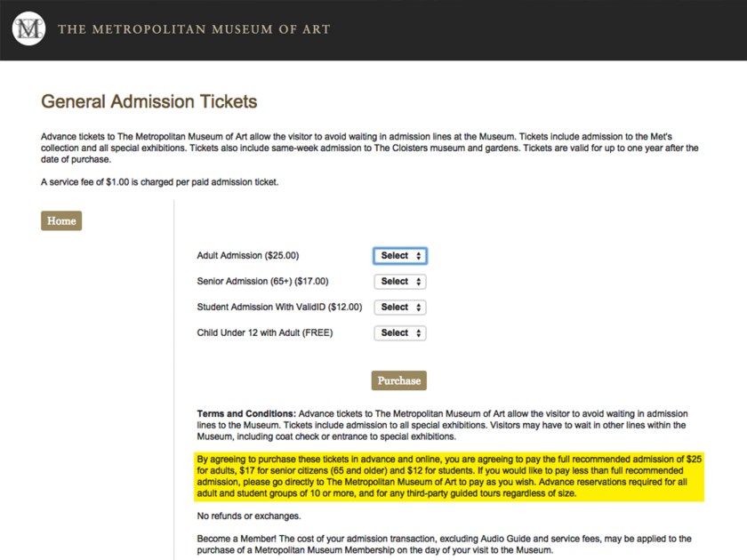Image resolution: width=747 pixels, height=560 pixels.
Task: Choose quantity for Child Under 12 dropdown
Action: point(399,333)
